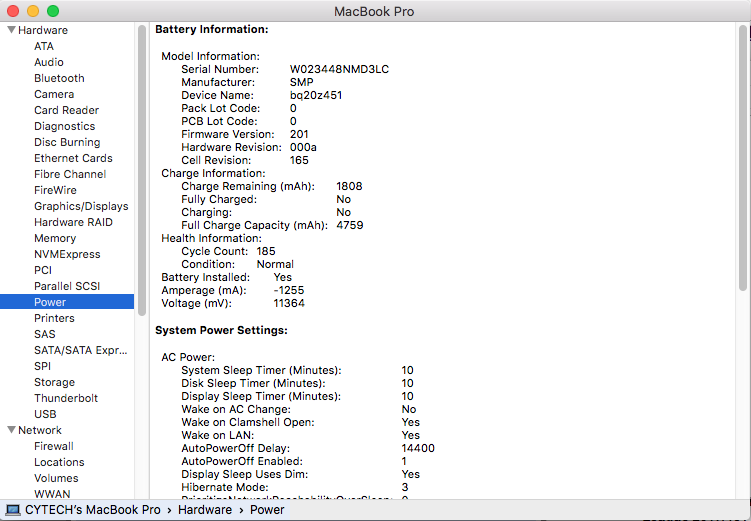This screenshot has width=751, height=521.
Task: Click Hardware in the bottom path bar
Action: click(205, 510)
